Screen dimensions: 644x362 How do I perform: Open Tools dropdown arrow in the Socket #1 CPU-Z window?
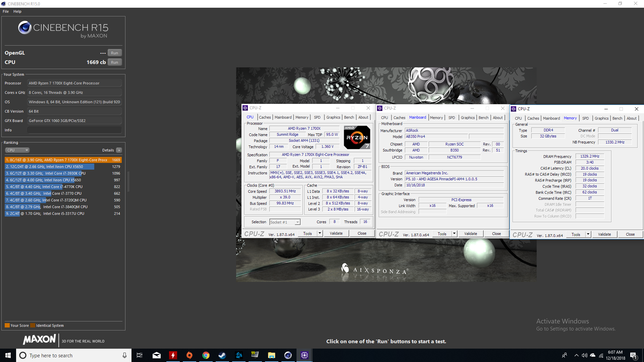pos(320,233)
